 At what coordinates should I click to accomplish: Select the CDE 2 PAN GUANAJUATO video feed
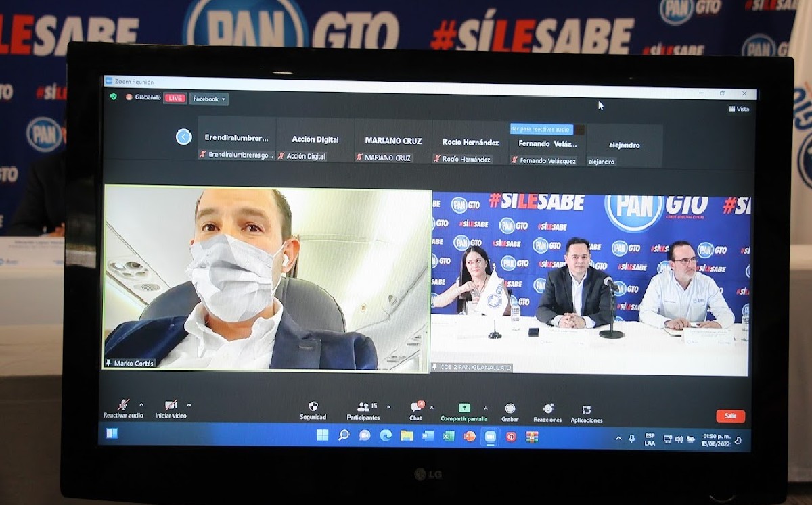591,283
